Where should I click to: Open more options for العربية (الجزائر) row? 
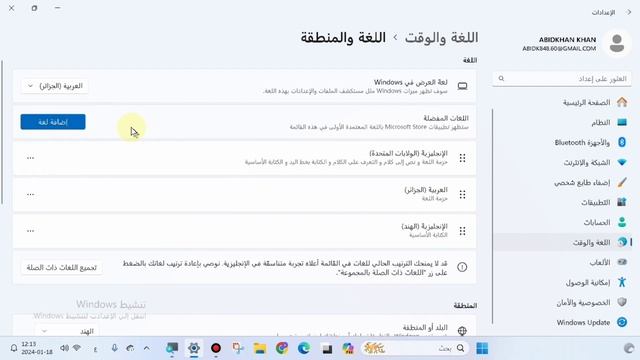30,194
